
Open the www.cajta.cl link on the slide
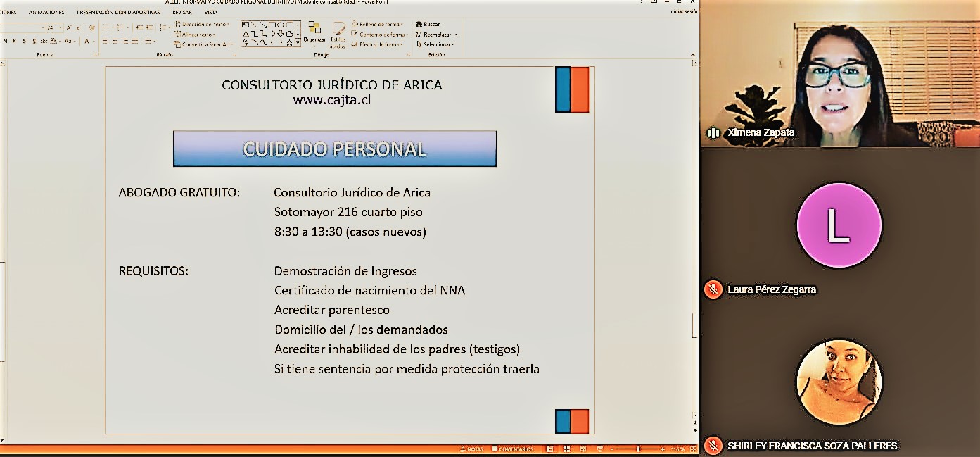(x=333, y=99)
